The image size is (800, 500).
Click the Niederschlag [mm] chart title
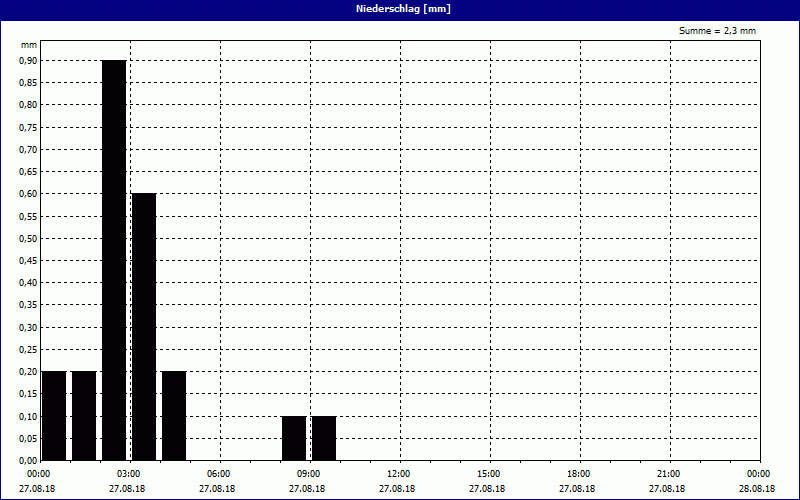point(400,9)
